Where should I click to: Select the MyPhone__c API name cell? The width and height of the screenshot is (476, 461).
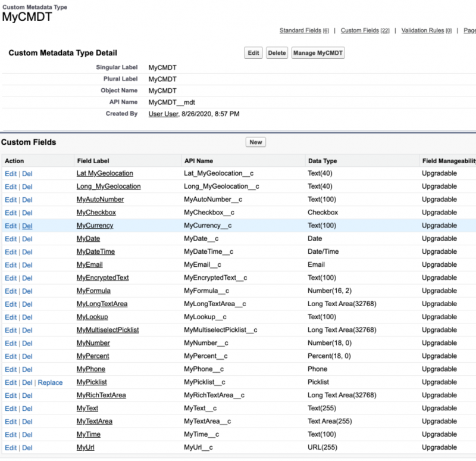(203, 369)
